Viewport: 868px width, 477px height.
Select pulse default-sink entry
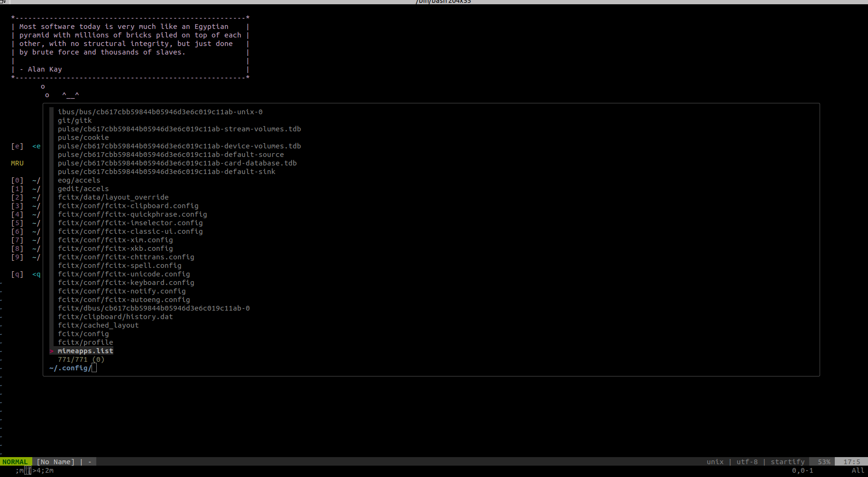click(x=166, y=172)
